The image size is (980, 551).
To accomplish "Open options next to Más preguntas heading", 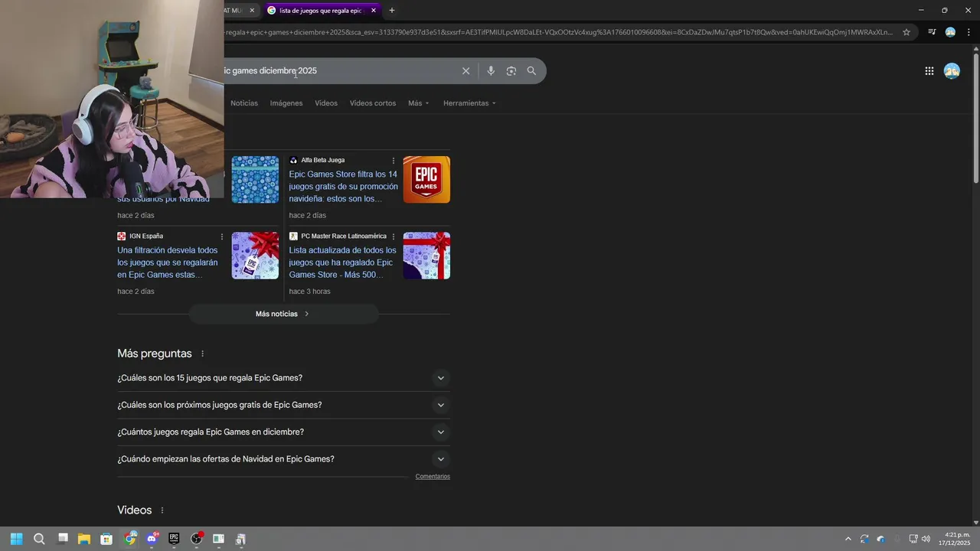I will (x=202, y=354).
